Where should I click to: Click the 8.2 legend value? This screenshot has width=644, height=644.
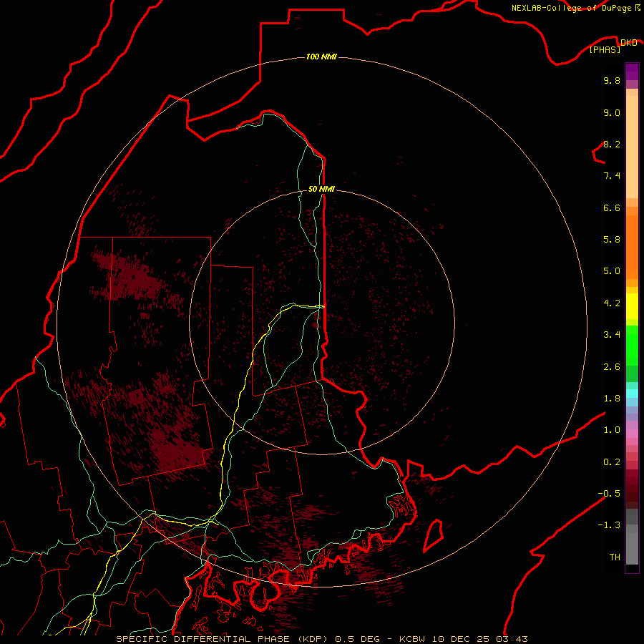(612, 144)
